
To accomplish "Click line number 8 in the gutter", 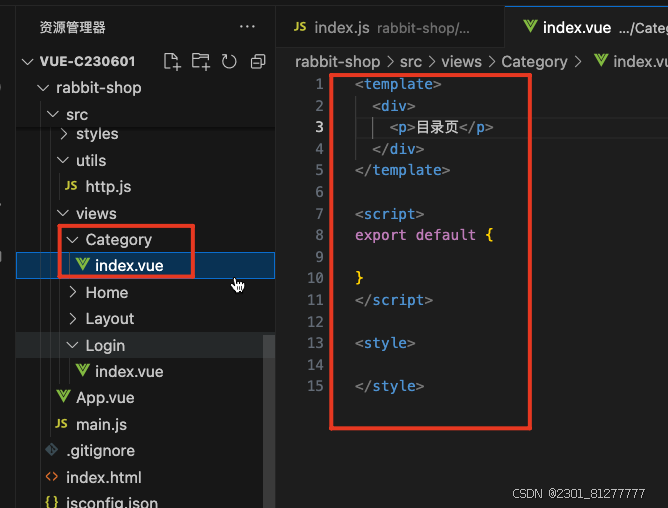I will [x=319, y=235].
